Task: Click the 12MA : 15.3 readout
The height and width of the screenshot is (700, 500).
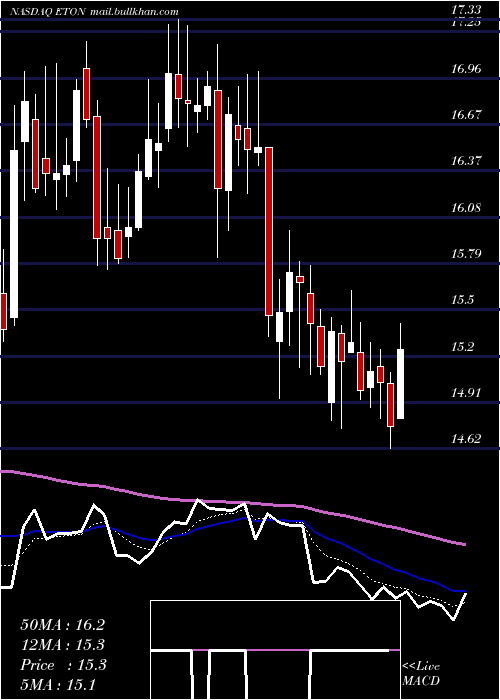Action: (x=62, y=645)
